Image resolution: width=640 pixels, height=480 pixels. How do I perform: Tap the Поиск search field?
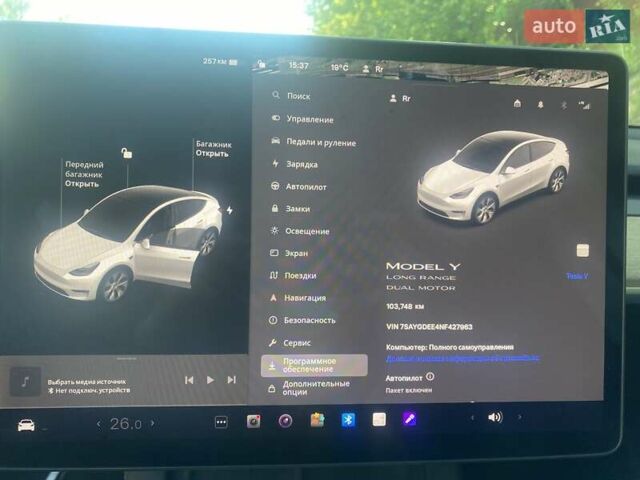pos(298,96)
